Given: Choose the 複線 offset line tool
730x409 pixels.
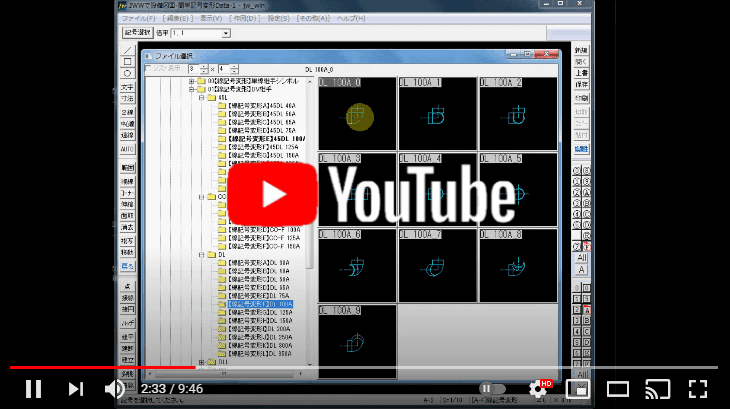Looking at the screenshot, I should [127, 181].
